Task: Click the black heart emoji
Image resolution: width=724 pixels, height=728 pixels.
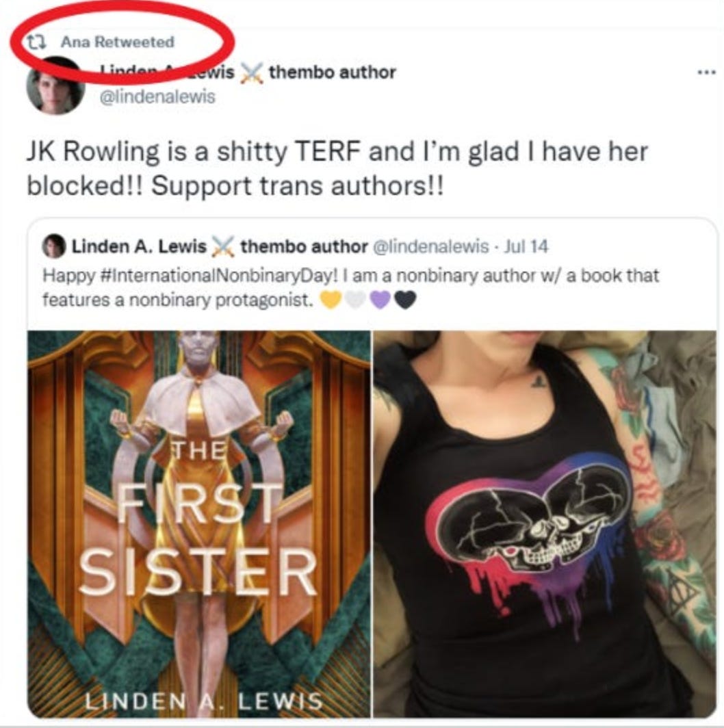Action: click(x=405, y=300)
